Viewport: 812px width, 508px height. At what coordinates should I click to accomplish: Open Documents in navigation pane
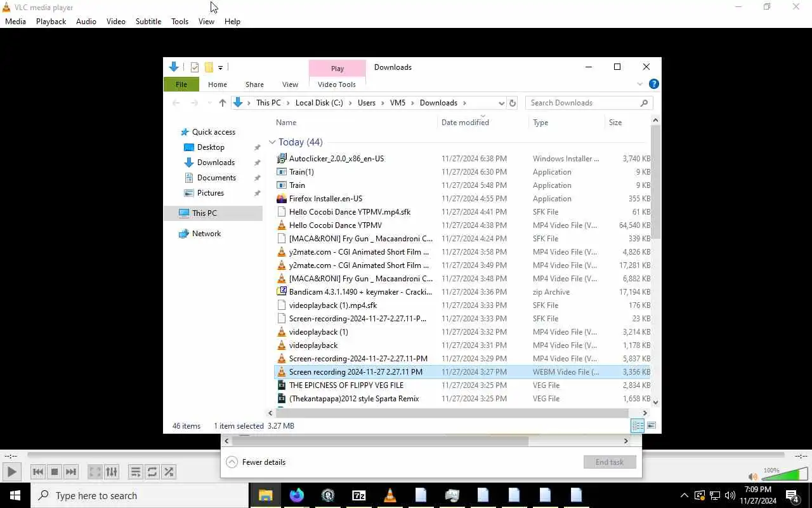click(216, 178)
